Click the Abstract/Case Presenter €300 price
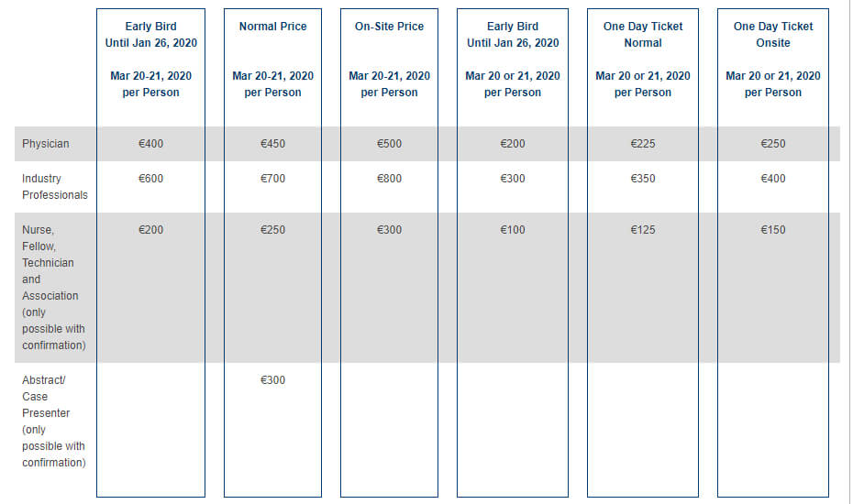Screen dimensions: 853x504 [x=272, y=380]
